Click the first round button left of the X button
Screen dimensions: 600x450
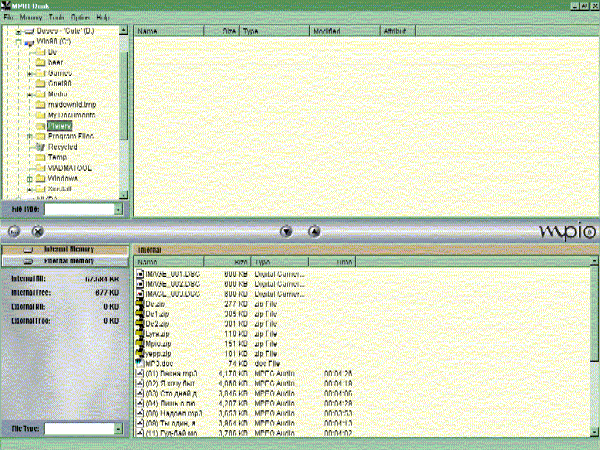pyautogui.click(x=14, y=231)
